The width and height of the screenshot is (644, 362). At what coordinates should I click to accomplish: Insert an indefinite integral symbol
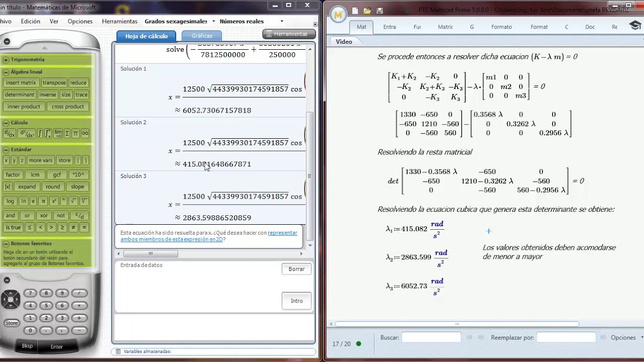40,134
